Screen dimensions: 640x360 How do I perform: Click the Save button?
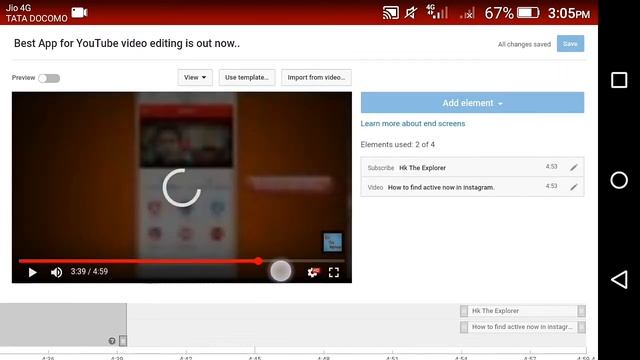tap(570, 44)
